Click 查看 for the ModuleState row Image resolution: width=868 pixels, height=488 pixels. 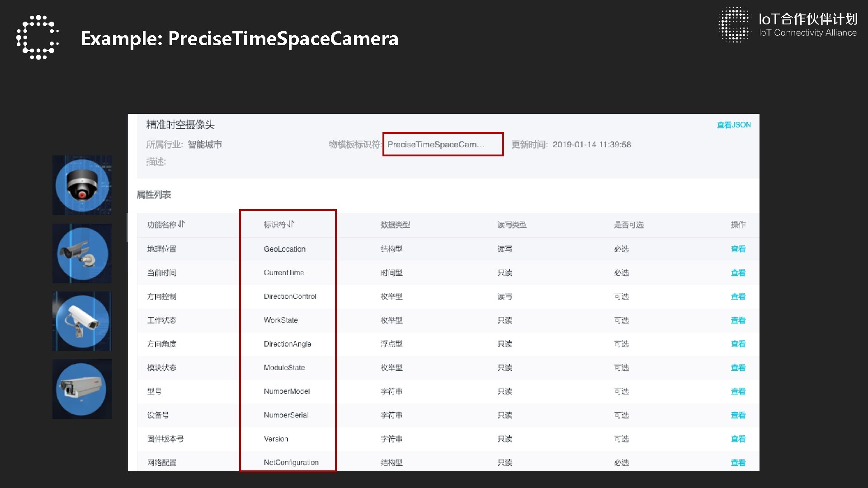(738, 368)
